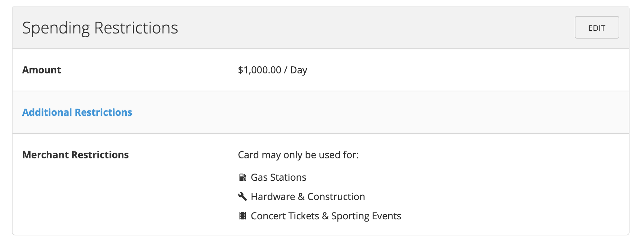644x247 pixels.
Task: Enable the Hardware & Construction restriction entry
Action: (x=308, y=196)
